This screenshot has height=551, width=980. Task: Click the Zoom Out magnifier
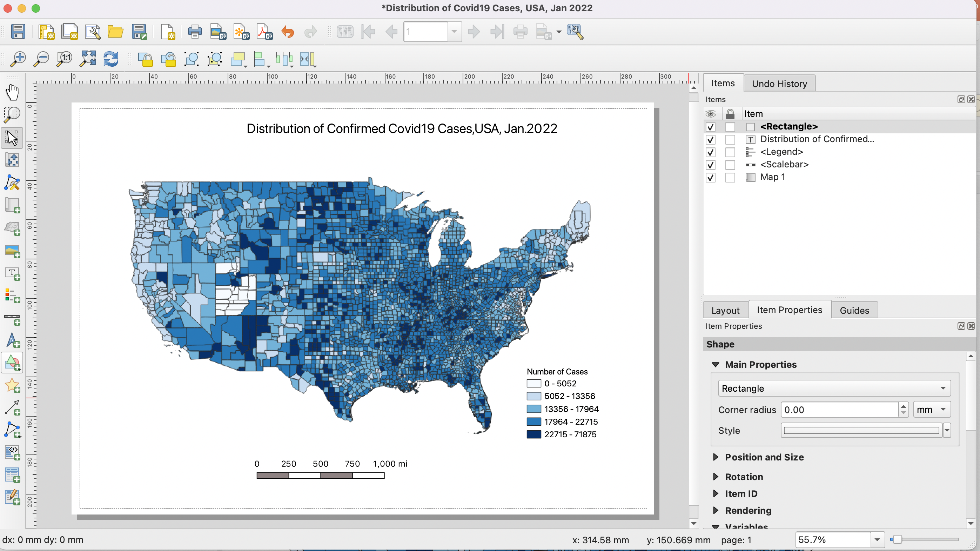click(x=41, y=59)
